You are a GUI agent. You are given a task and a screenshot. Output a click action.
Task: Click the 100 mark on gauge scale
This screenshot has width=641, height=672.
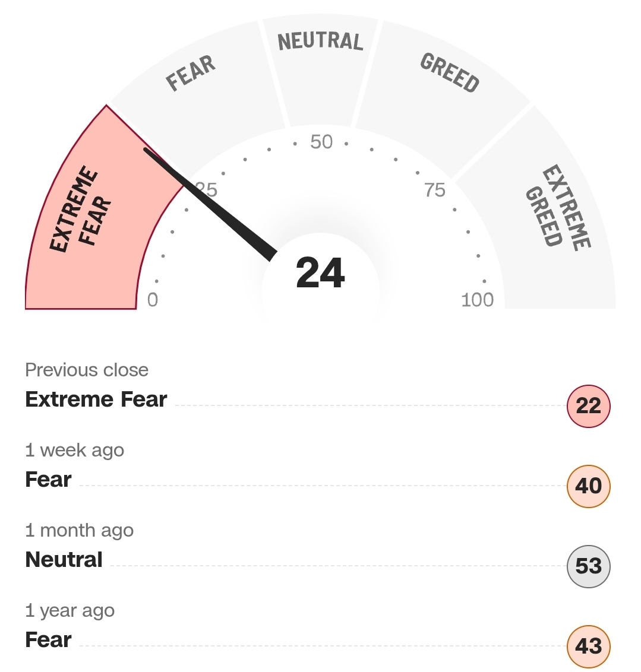[x=477, y=300]
